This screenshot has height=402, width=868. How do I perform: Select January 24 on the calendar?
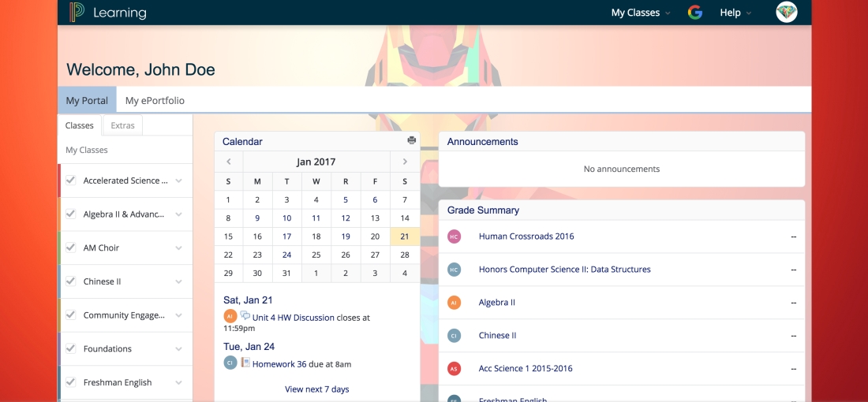(286, 255)
